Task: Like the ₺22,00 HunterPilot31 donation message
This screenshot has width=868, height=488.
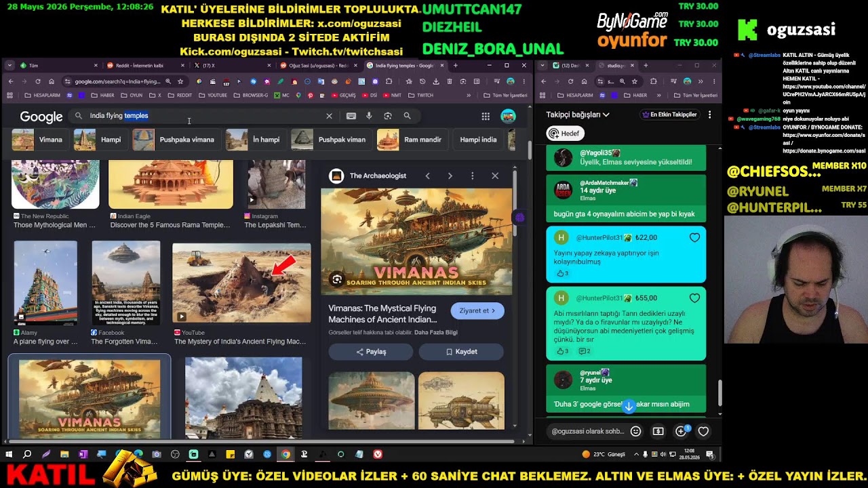Action: pos(694,238)
